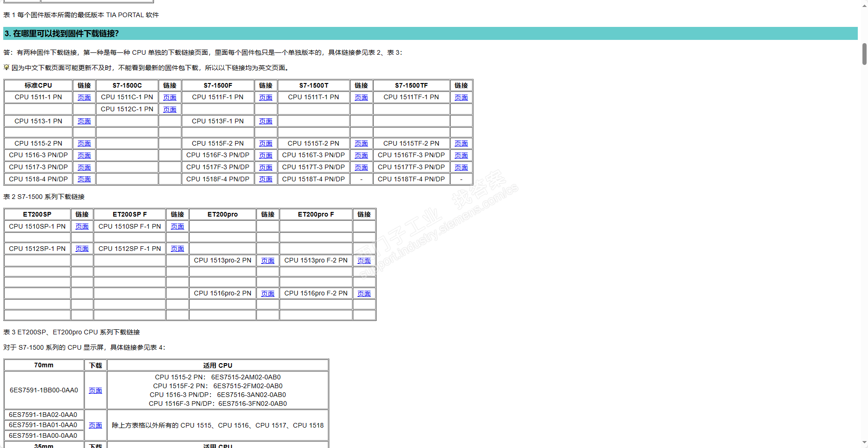Click the ET200SP F column header
The height and width of the screenshot is (448, 868).
(130, 214)
